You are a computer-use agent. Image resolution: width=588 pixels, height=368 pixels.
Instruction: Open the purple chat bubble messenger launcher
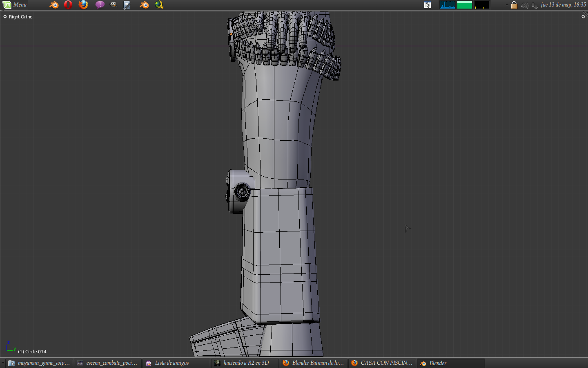[x=100, y=5]
